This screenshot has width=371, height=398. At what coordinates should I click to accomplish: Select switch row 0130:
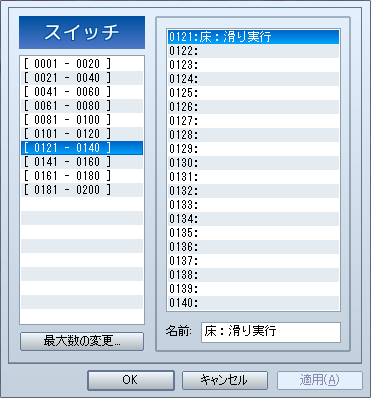(253, 163)
